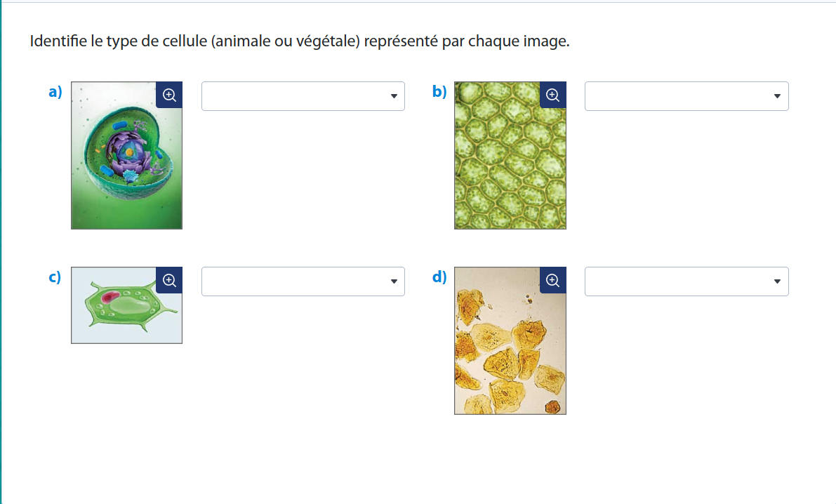Image resolution: width=836 pixels, height=504 pixels.
Task: Click the blue "c)" question label
Action: tap(55, 277)
